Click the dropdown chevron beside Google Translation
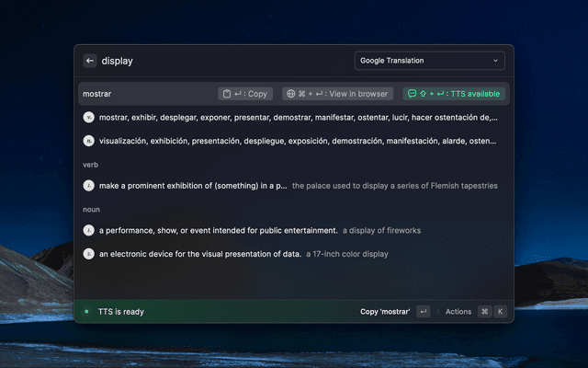Image resolution: width=588 pixels, height=368 pixels. (x=496, y=61)
